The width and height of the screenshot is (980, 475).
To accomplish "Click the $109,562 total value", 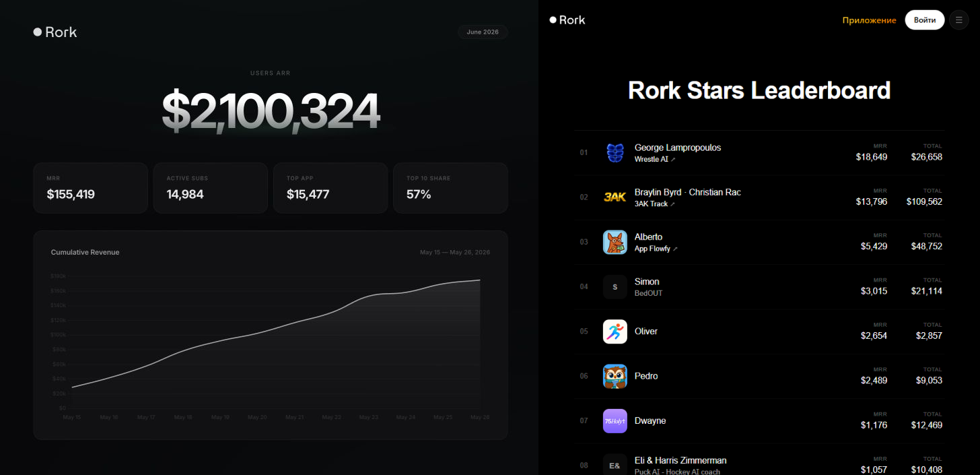I will coord(924,201).
